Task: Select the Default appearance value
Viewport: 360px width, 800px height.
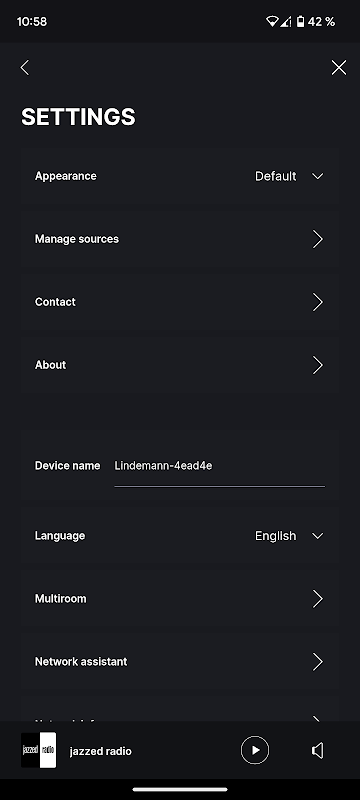Action: (275, 176)
